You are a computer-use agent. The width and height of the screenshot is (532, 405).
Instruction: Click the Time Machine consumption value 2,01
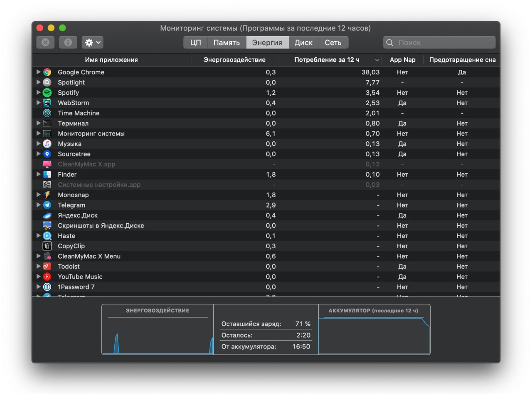coord(372,113)
